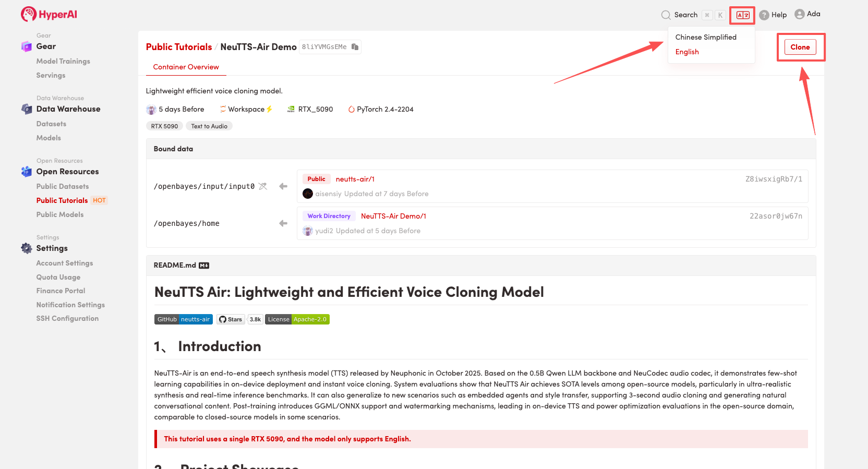This screenshot has width=868, height=469.
Task: Open the Ada user avatar menu
Action: click(799, 14)
